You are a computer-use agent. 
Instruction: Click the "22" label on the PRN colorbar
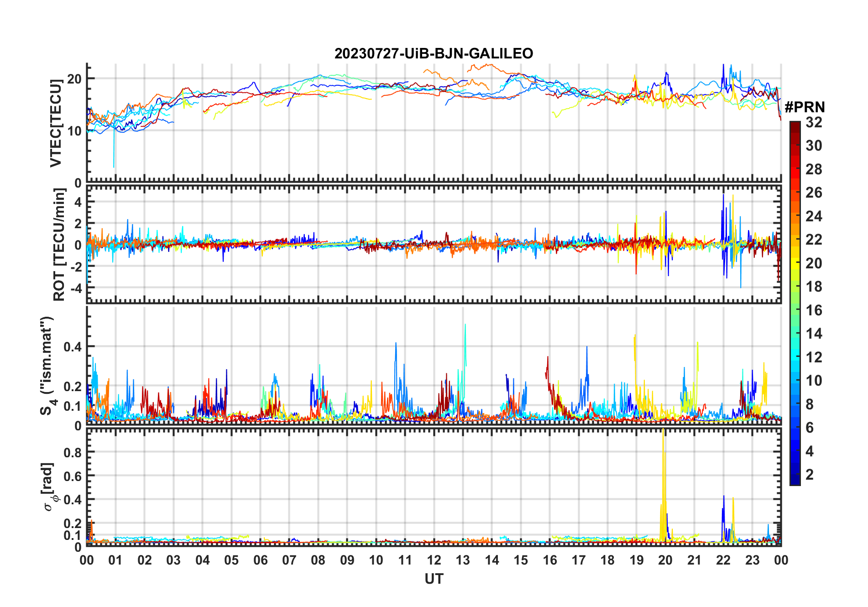[x=814, y=240]
